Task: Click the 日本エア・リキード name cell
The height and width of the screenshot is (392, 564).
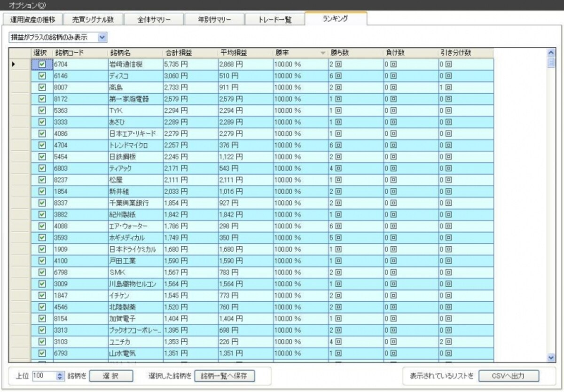Action: click(x=135, y=133)
